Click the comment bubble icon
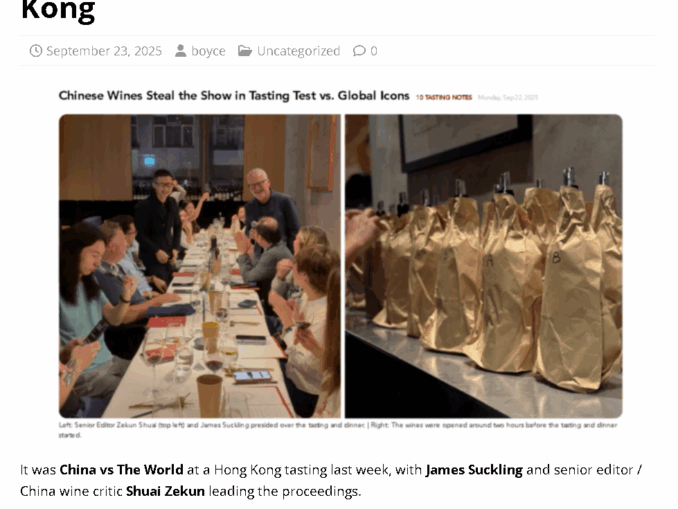The width and height of the screenshot is (678, 509). pyautogui.click(x=359, y=51)
